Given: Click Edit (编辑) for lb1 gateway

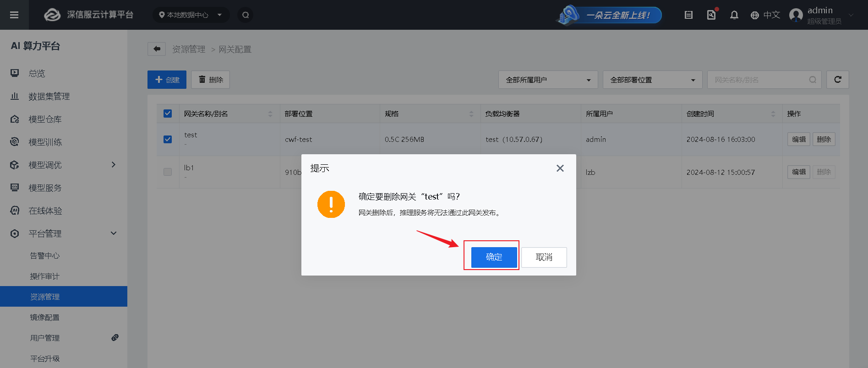Looking at the screenshot, I should pyautogui.click(x=799, y=172).
